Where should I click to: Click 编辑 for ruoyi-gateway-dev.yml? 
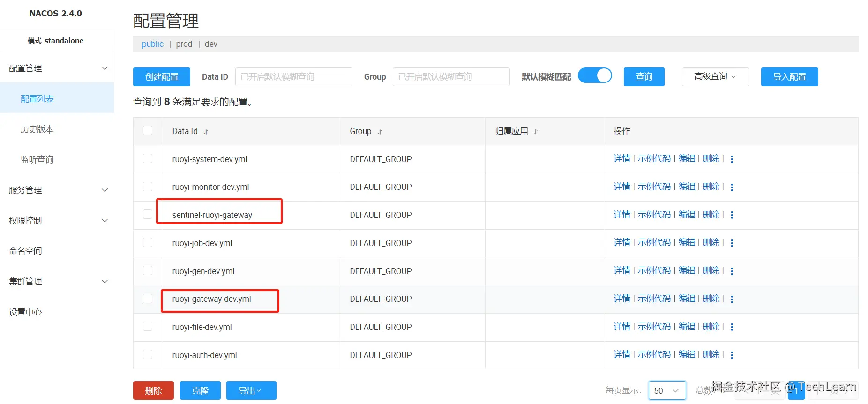click(687, 299)
